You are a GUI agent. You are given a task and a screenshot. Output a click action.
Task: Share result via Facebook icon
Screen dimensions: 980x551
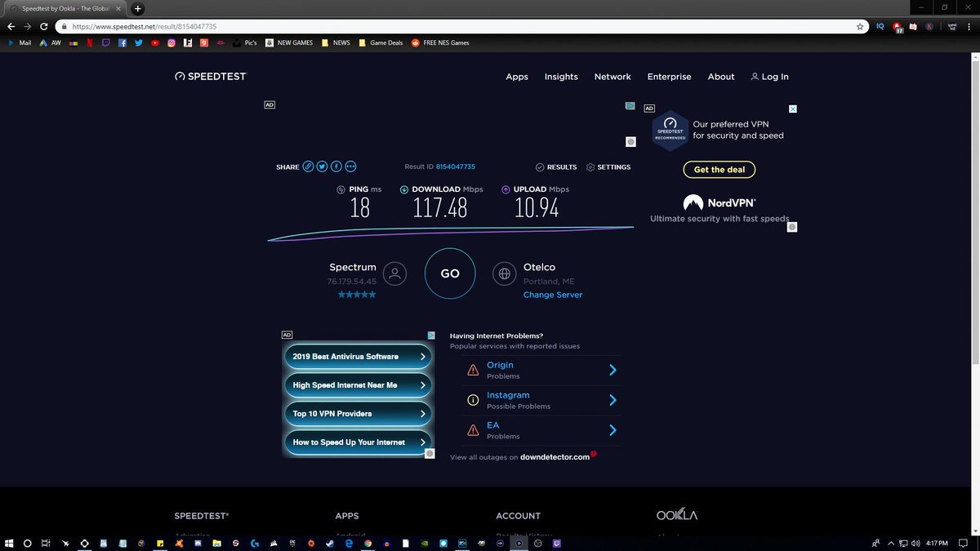336,167
